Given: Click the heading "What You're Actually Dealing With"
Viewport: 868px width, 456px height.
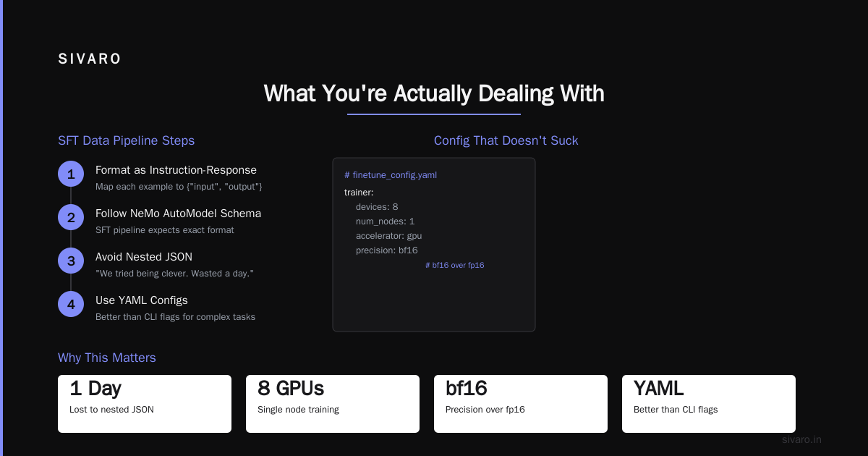Looking at the screenshot, I should pos(434,93).
